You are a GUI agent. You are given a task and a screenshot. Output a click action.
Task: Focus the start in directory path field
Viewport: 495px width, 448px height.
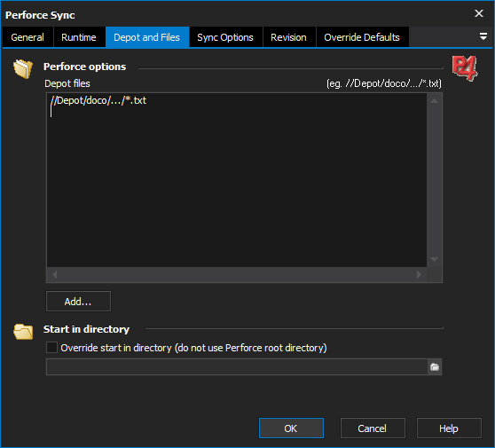pos(237,367)
